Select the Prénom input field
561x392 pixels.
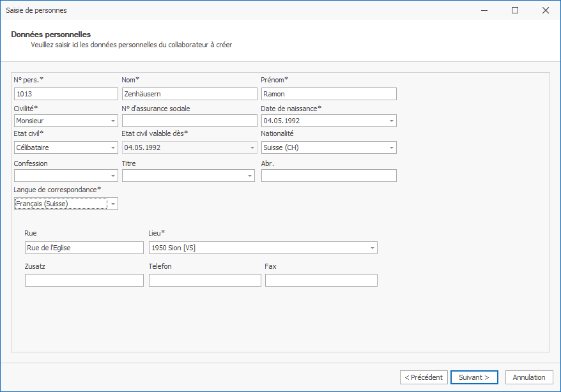click(x=328, y=94)
